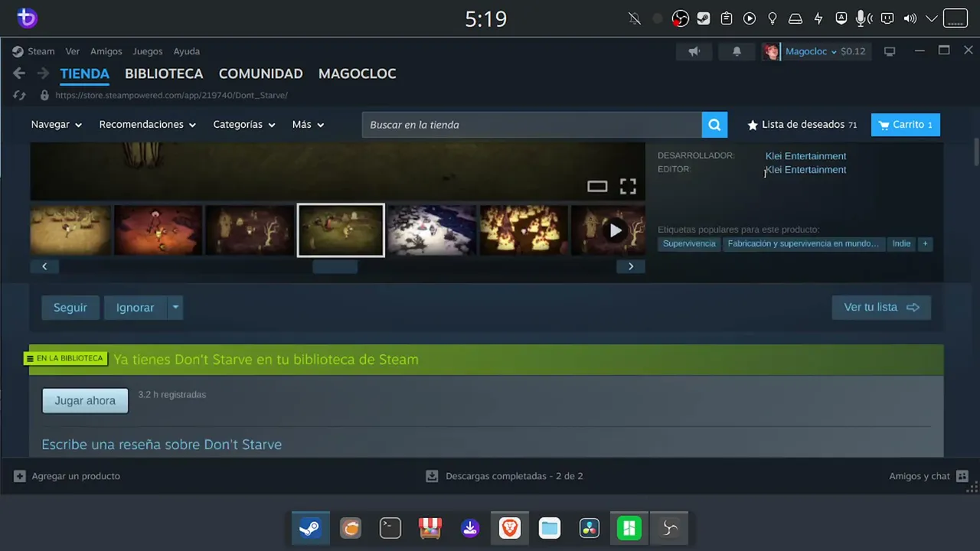
Task: Click the Supervivencia tag
Action: click(689, 243)
